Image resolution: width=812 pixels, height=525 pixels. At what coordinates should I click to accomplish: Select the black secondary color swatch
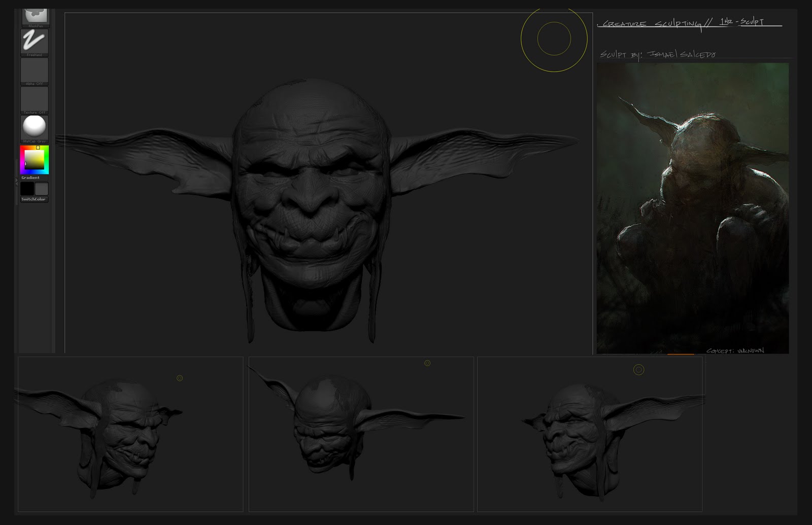[27, 189]
